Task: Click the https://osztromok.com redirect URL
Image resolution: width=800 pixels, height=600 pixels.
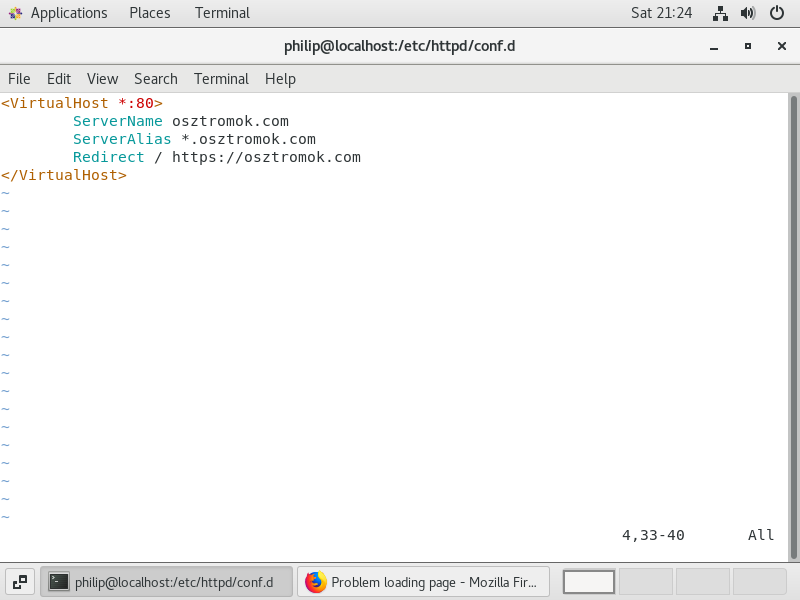Action: click(266, 157)
